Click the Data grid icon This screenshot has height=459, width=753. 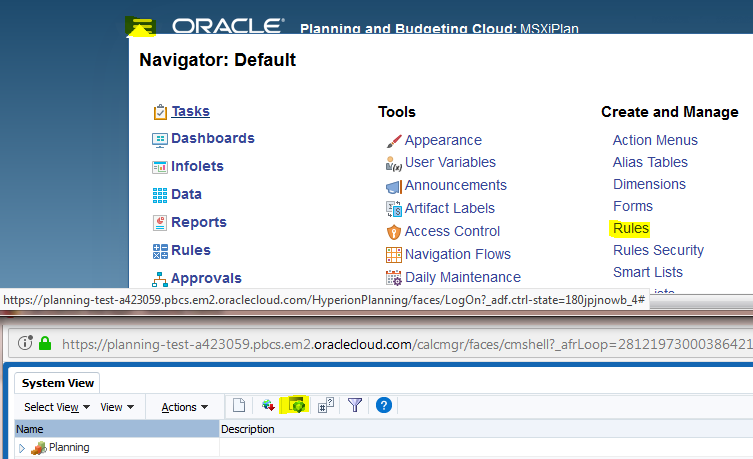[159, 195]
